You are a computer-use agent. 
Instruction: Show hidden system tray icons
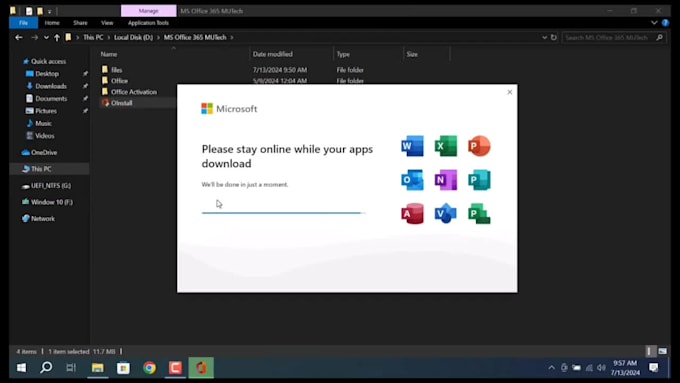tap(551, 368)
